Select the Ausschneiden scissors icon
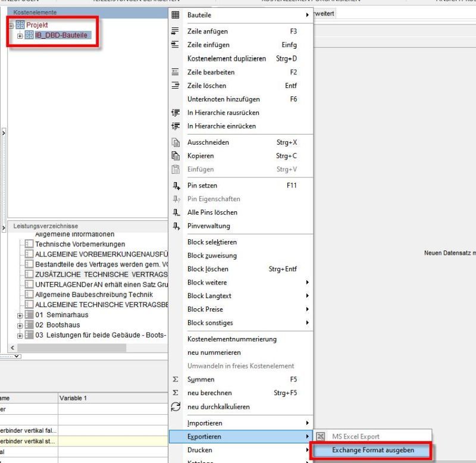The height and width of the screenshot is (463, 476). pos(176,142)
